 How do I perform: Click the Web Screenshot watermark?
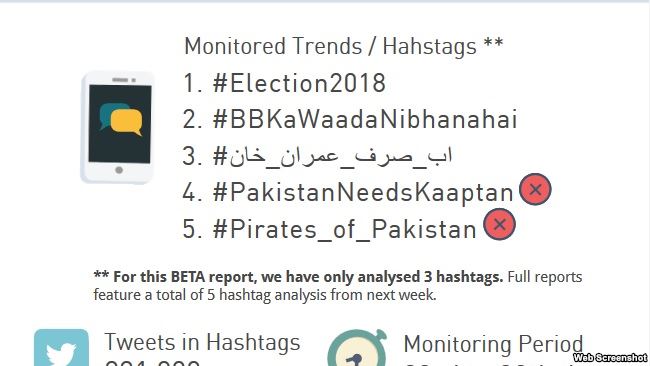[x=610, y=357]
